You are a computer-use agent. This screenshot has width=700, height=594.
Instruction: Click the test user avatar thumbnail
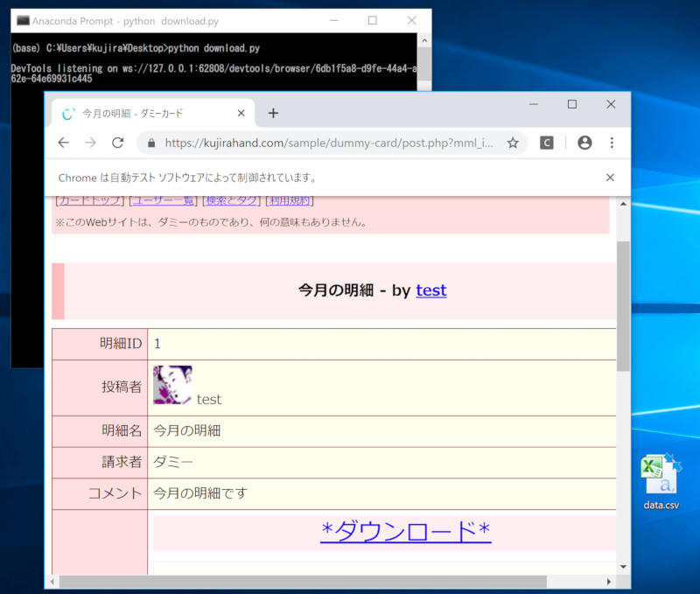tap(172, 385)
